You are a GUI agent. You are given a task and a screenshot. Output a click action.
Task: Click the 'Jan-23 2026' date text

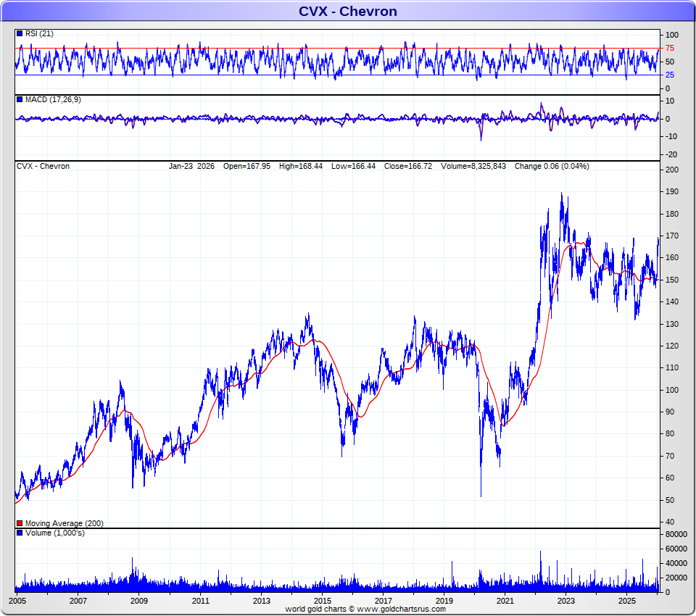pyautogui.click(x=191, y=167)
